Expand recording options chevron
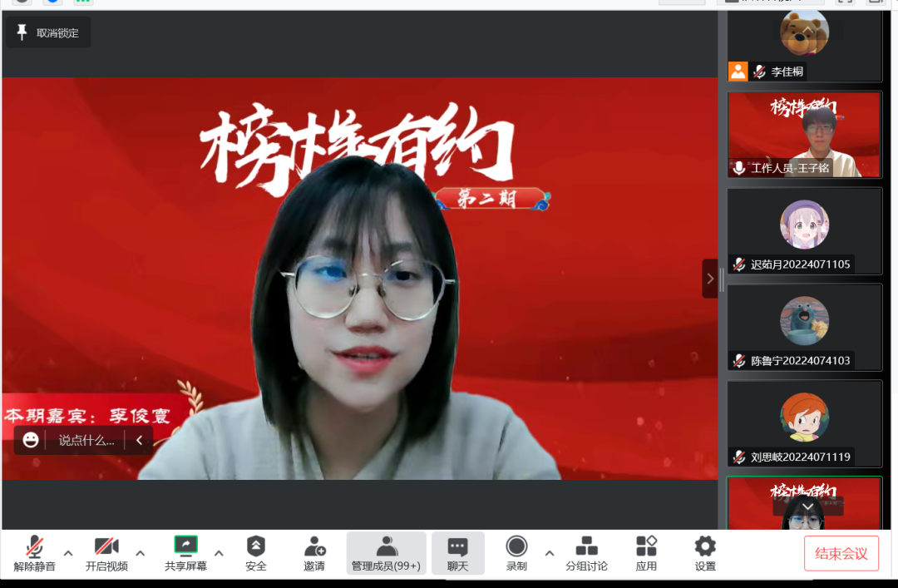The height and width of the screenshot is (588, 898). 550,553
